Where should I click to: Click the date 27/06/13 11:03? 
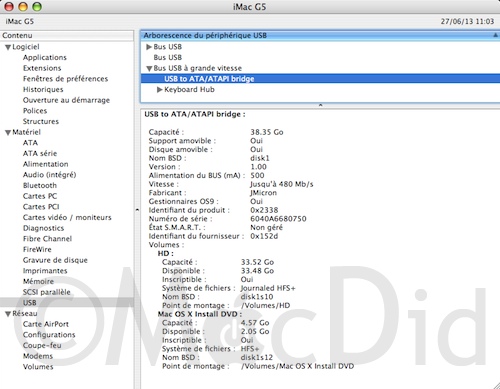click(467, 21)
